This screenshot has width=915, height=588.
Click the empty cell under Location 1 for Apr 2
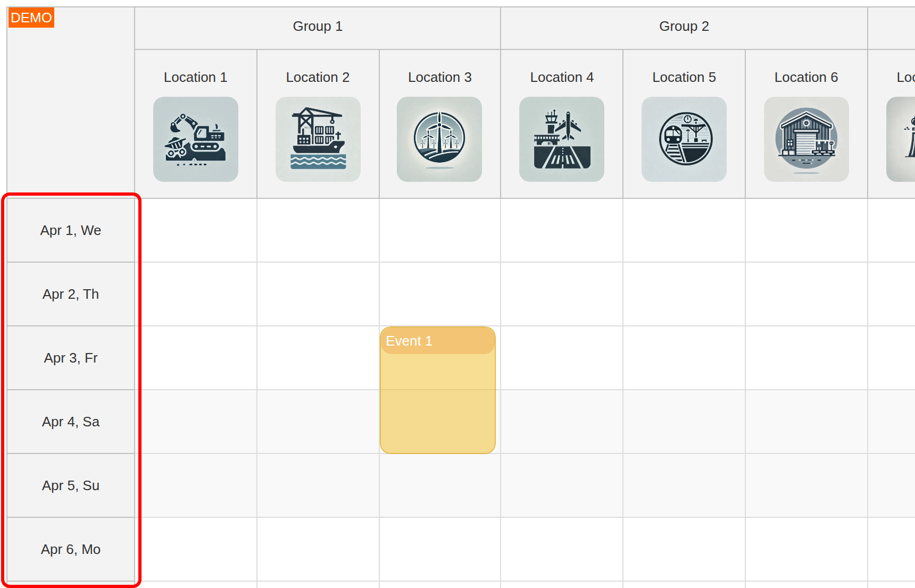click(x=196, y=294)
